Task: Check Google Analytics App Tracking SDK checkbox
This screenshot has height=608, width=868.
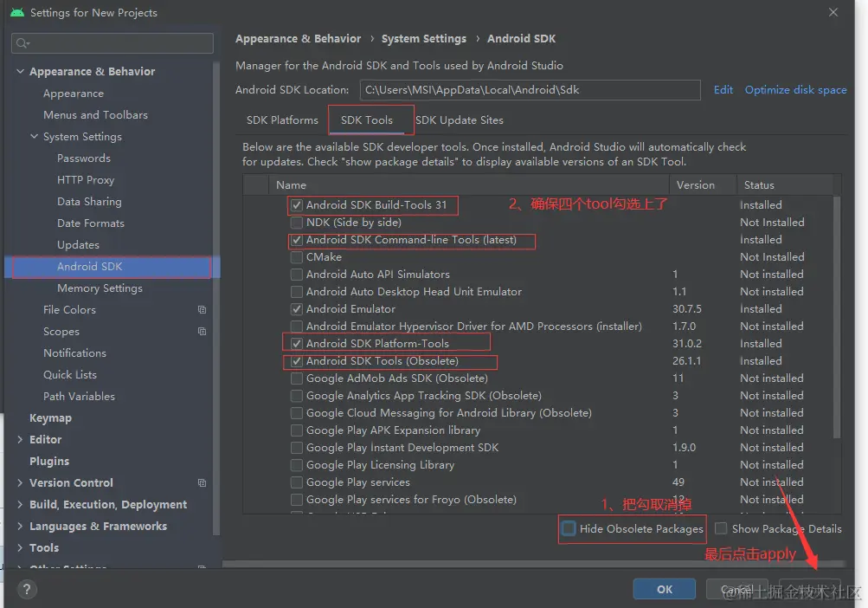Action: pyautogui.click(x=297, y=396)
